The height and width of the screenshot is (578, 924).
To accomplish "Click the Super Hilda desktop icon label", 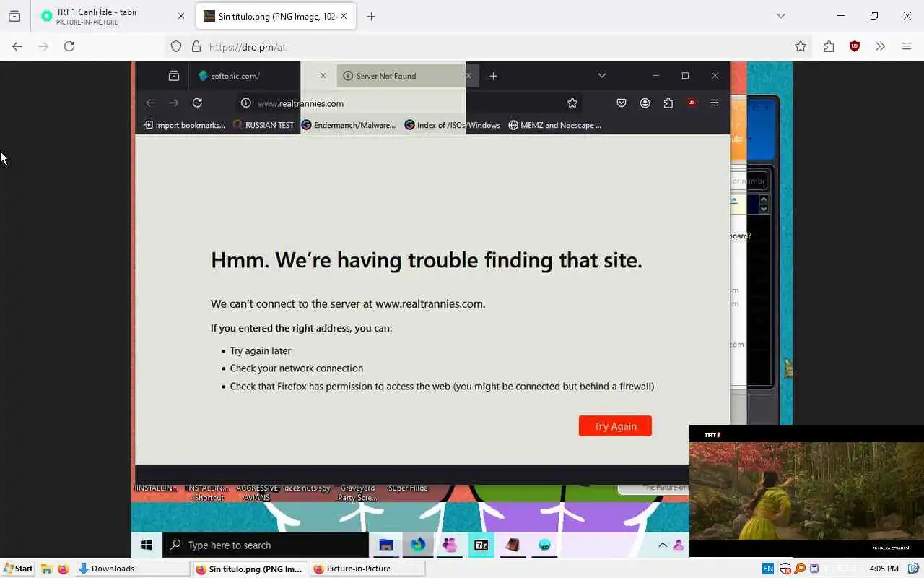I will (x=408, y=488).
